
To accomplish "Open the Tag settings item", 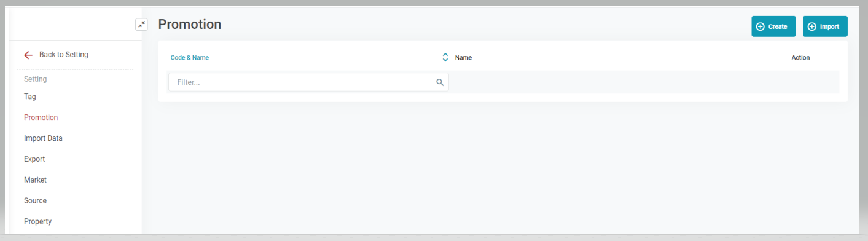I will (30, 97).
